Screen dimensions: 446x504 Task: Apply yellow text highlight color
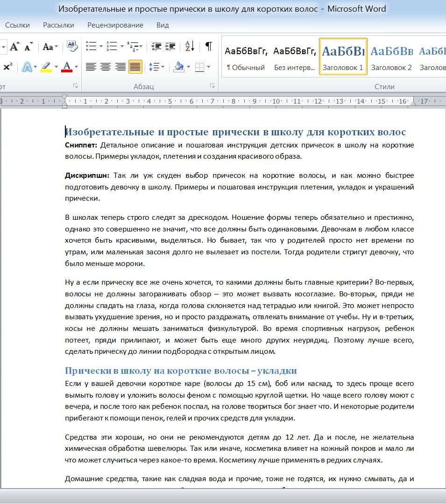46,67
